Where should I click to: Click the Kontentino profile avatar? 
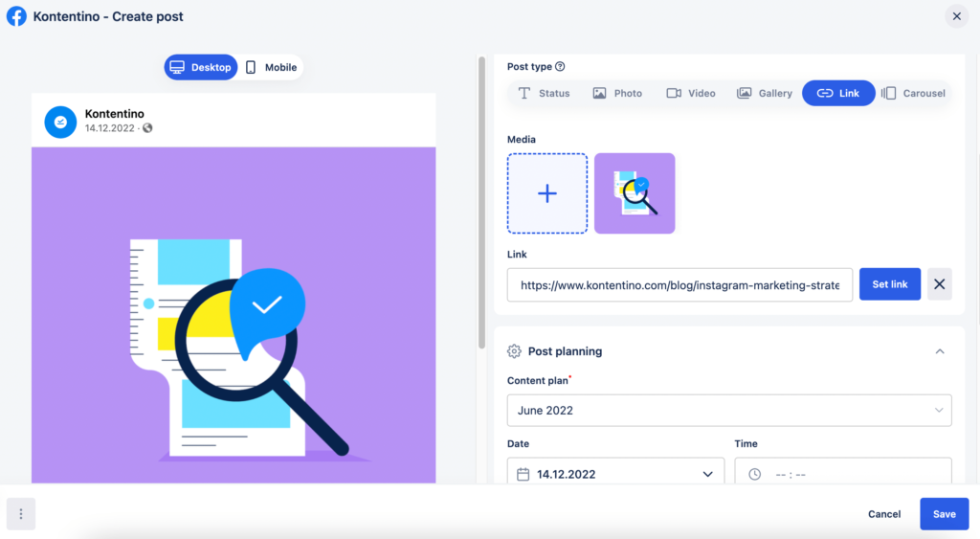[x=60, y=122]
